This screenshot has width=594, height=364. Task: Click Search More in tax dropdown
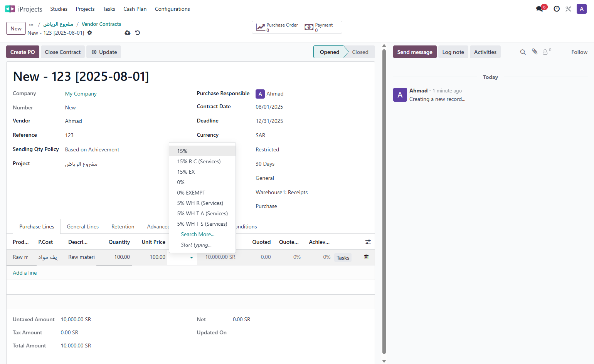(x=198, y=234)
